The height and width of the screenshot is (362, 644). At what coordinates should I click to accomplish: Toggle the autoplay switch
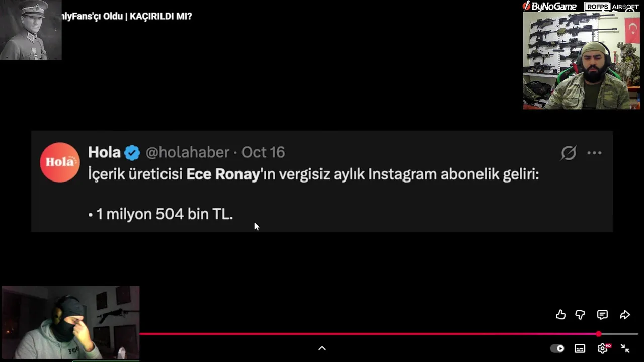[557, 348]
